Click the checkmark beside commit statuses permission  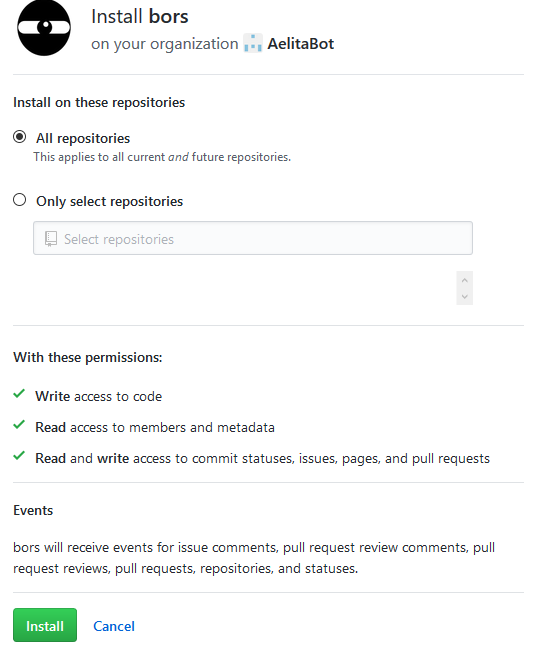click(19, 456)
